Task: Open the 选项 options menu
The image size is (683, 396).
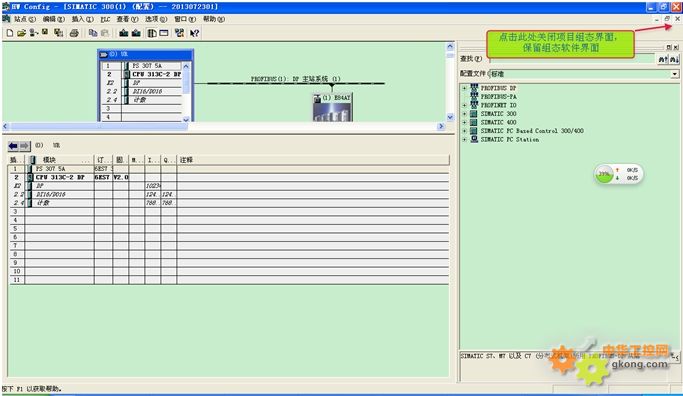Action: [x=156, y=19]
